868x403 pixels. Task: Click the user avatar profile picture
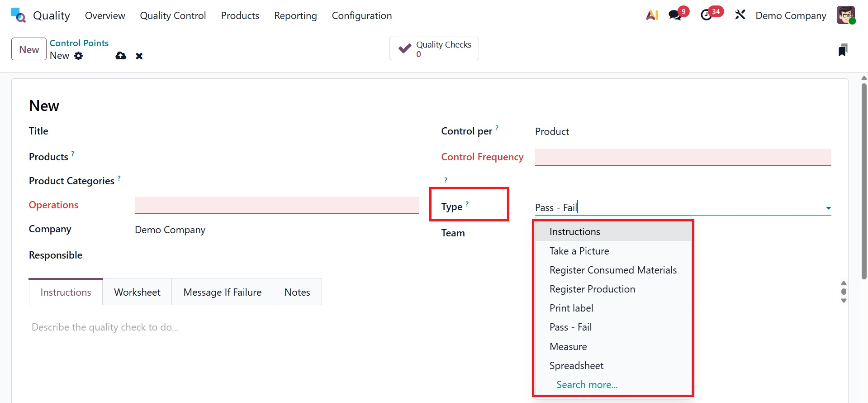[x=845, y=15]
